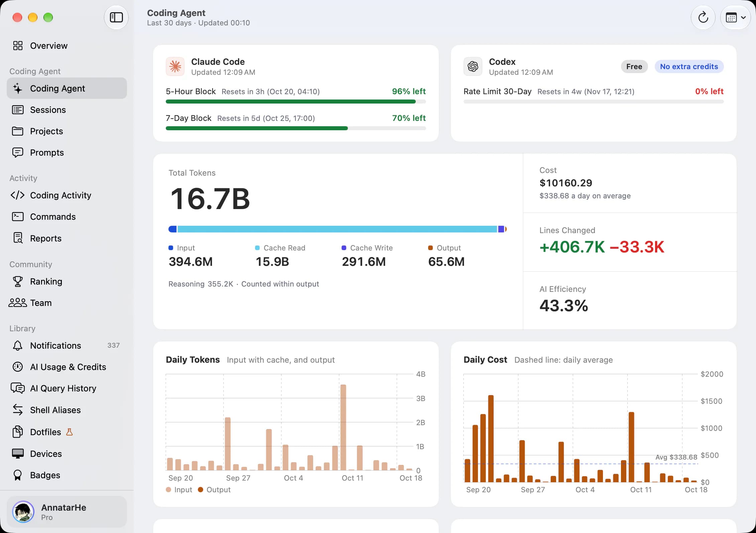Click the No extra credits badge
This screenshot has height=533, width=756.
pos(689,66)
